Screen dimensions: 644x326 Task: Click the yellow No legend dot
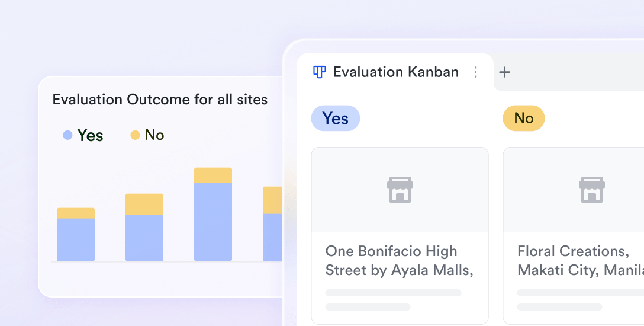(135, 135)
